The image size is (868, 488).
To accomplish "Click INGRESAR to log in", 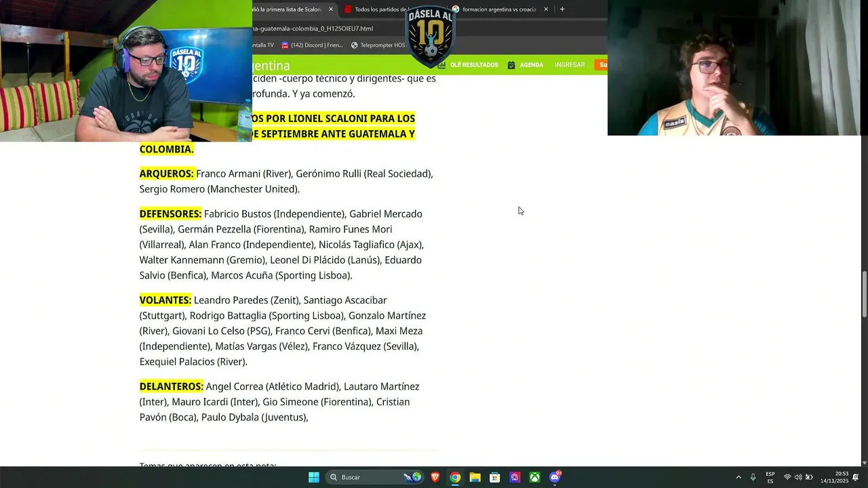I will pos(570,65).
